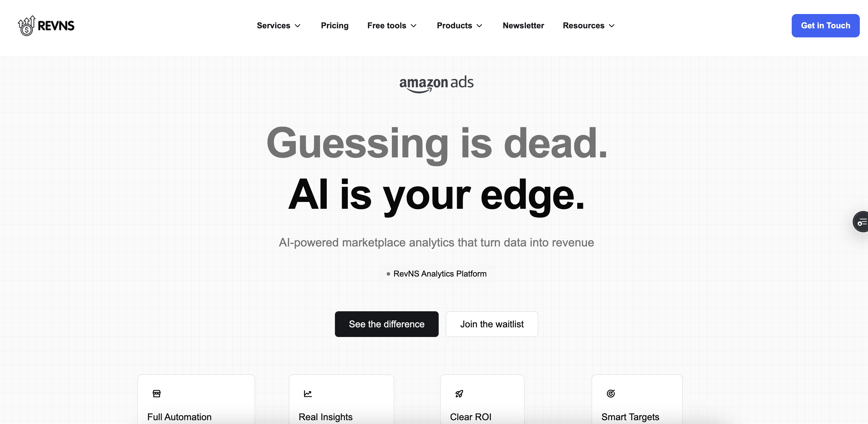Click the Smart Targets bullseye icon
868x424 pixels.
click(x=610, y=394)
